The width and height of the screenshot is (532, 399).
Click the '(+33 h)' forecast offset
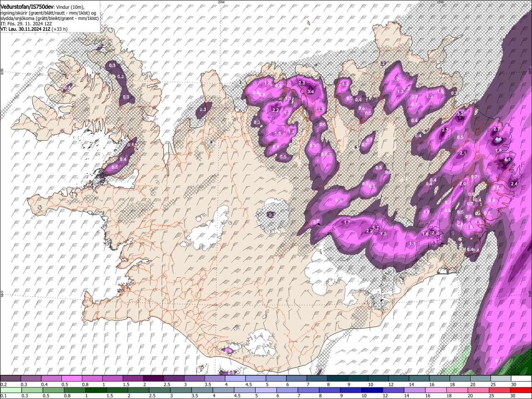coord(60,29)
